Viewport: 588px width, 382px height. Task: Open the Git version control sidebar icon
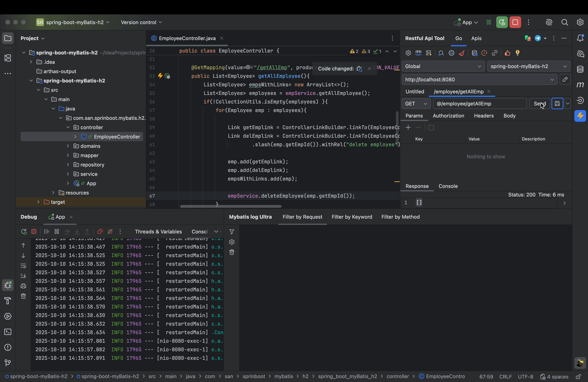click(x=8, y=363)
